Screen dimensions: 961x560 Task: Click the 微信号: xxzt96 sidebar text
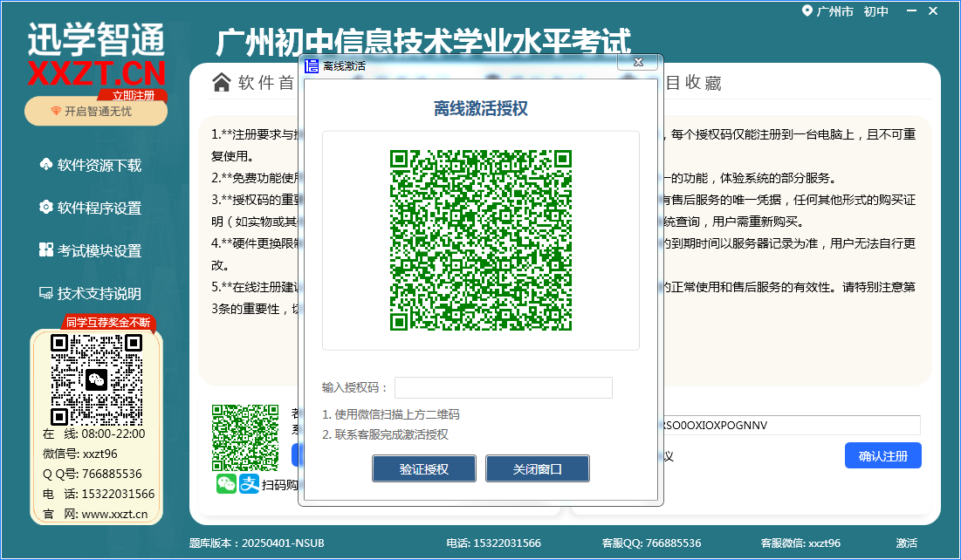[x=79, y=454]
